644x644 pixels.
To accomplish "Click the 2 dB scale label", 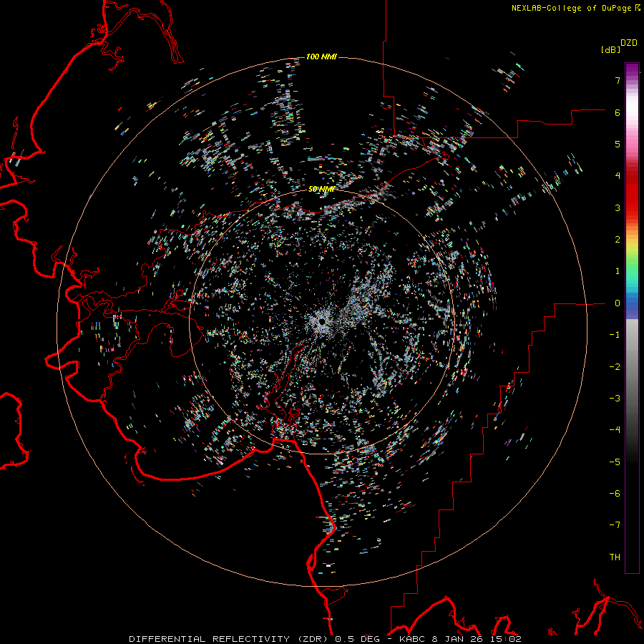I will 618,240.
